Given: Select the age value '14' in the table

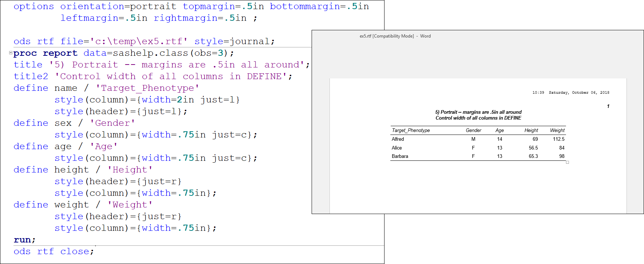Looking at the screenshot, I should (500, 139).
